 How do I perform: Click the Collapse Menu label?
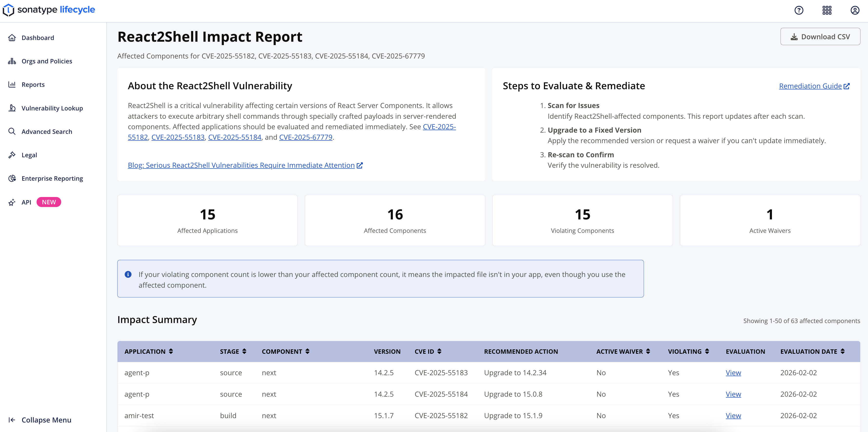point(47,420)
